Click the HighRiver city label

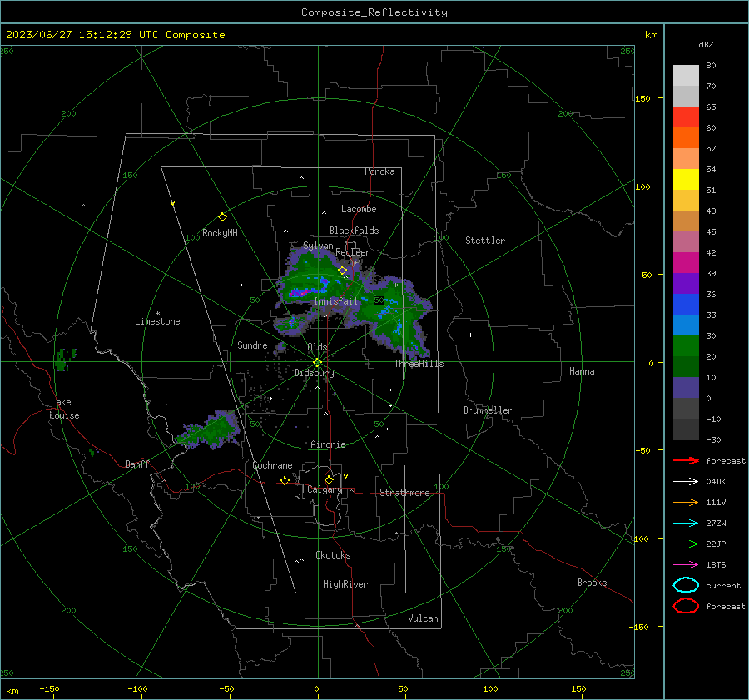click(x=345, y=584)
